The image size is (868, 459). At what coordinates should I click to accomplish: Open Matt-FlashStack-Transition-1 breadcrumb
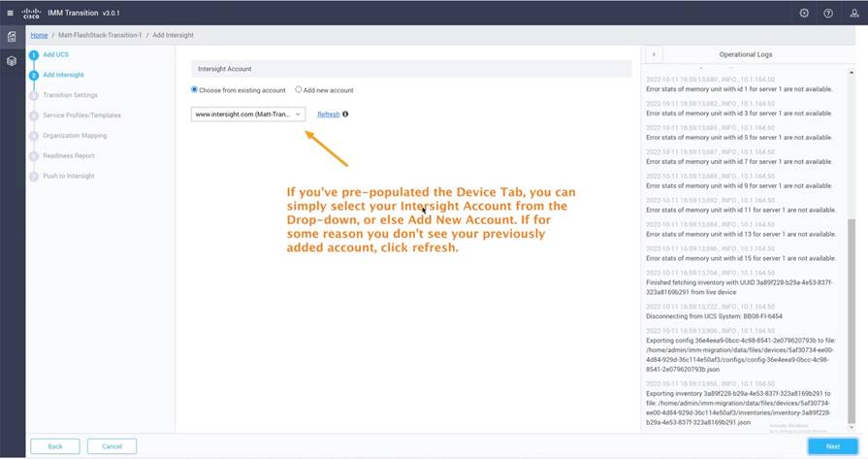coord(100,35)
